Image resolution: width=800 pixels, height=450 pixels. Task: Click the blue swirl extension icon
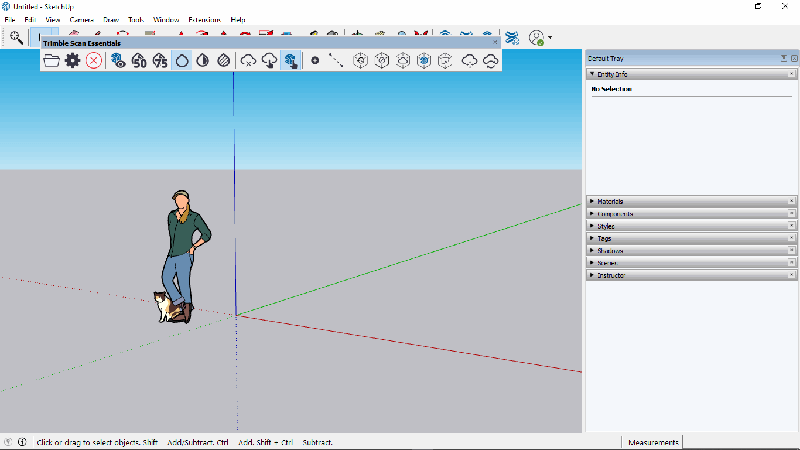[x=512, y=37]
